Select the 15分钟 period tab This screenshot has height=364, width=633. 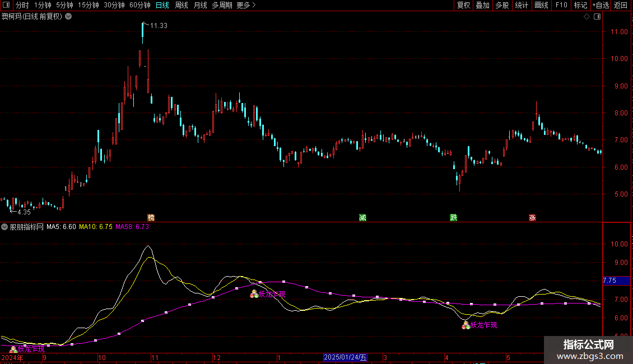pos(88,5)
